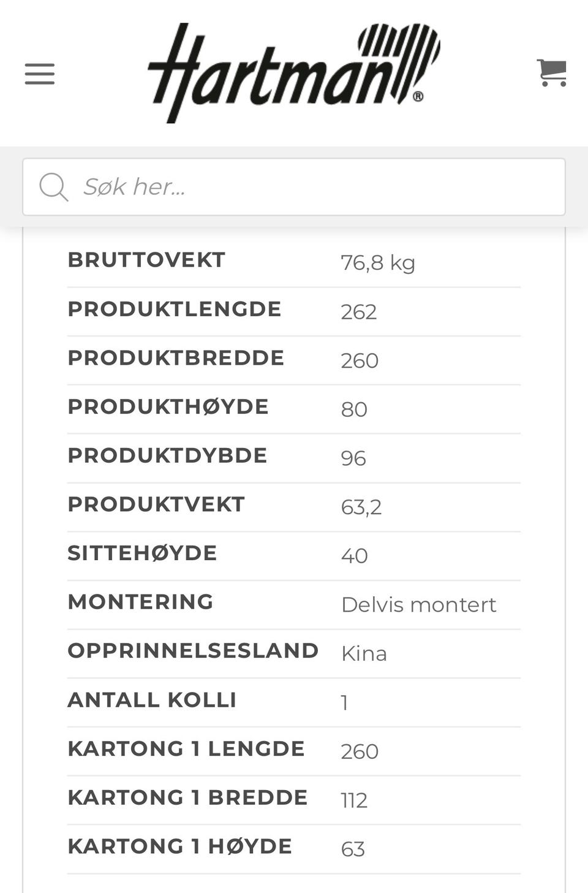
Task: Click the magnifying glass search icon
Action: pyautogui.click(x=53, y=187)
